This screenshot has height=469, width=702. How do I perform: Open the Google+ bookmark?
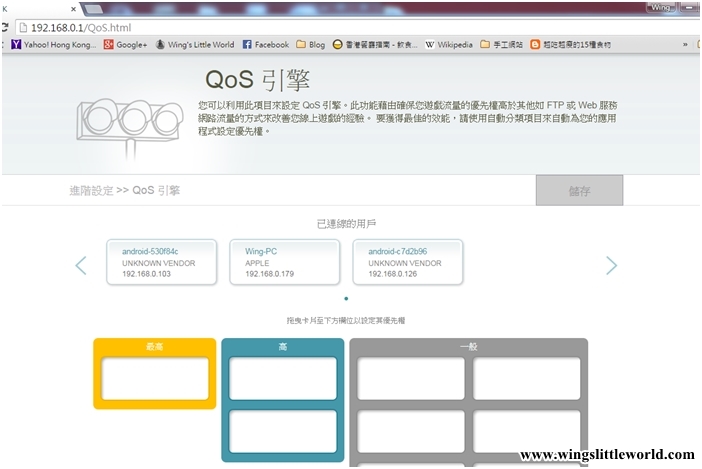click(126, 45)
